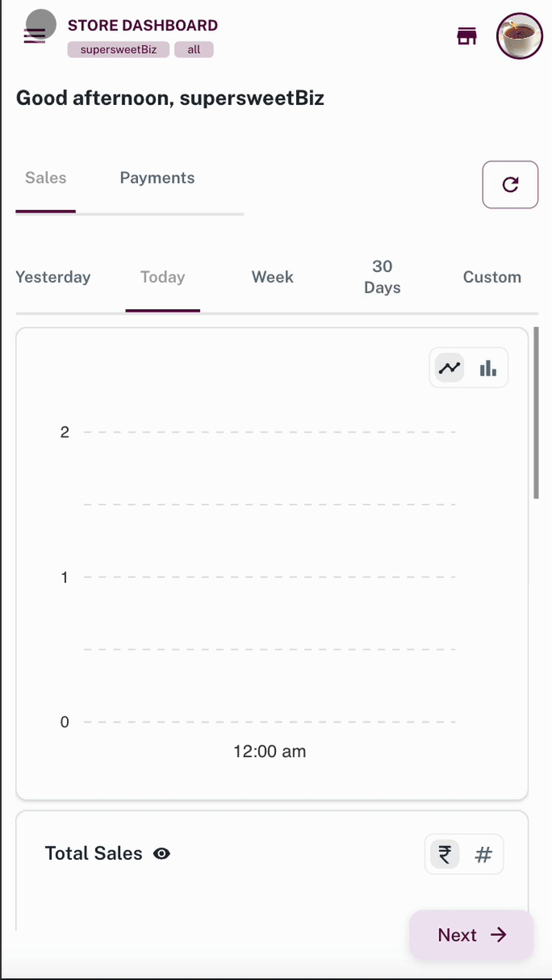The height and width of the screenshot is (980, 552).
Task: Open the Custom date range selector
Action: tap(492, 277)
